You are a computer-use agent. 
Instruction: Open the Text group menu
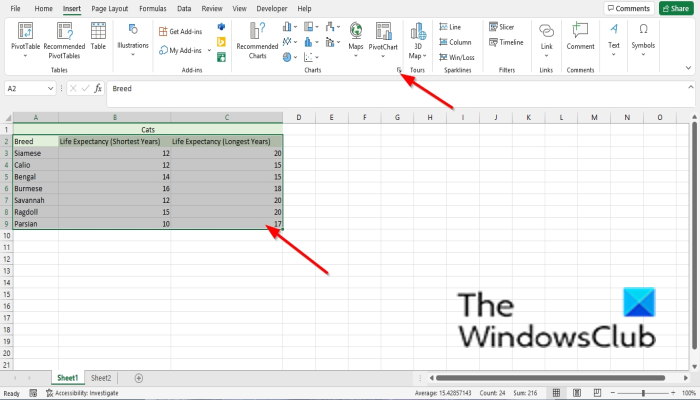pos(614,41)
